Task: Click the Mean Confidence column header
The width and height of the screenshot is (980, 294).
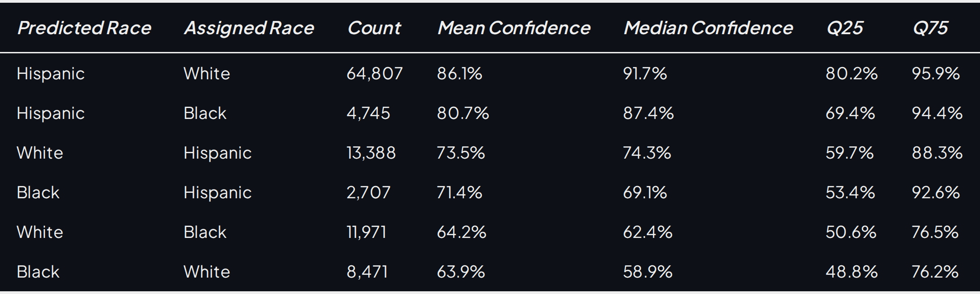Action: (514, 28)
